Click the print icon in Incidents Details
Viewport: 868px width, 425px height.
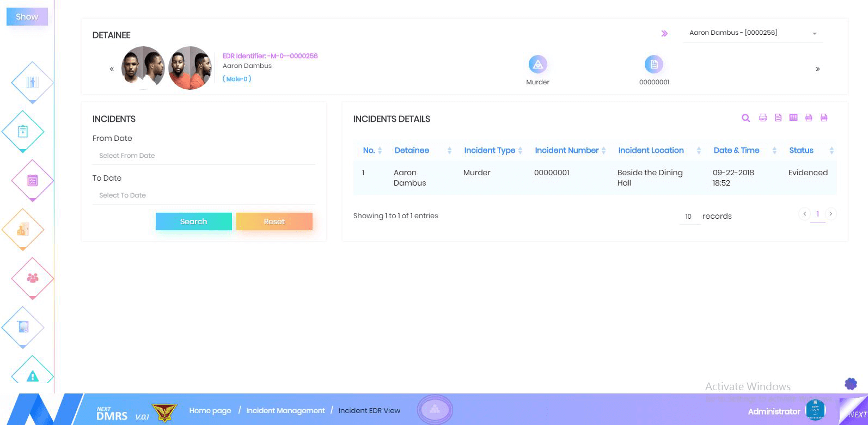point(763,118)
